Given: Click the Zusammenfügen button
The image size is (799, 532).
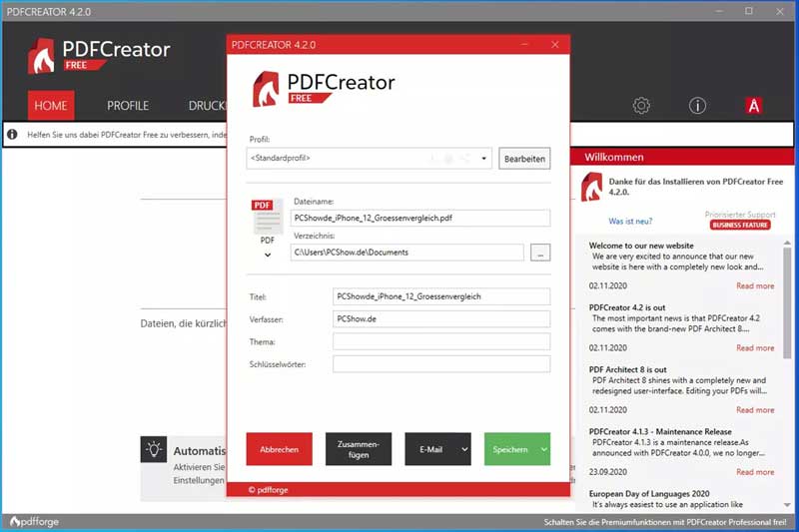Looking at the screenshot, I should coord(359,449).
